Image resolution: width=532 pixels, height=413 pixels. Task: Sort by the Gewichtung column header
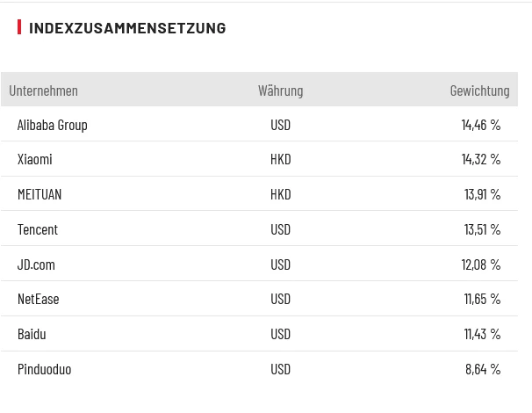coord(479,91)
